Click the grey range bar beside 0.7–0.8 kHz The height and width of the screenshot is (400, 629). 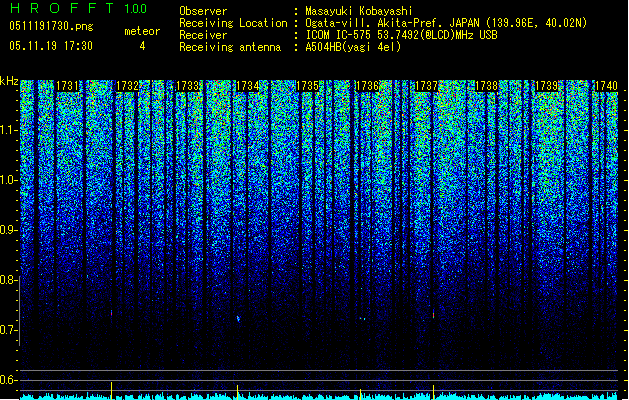tap(20, 311)
